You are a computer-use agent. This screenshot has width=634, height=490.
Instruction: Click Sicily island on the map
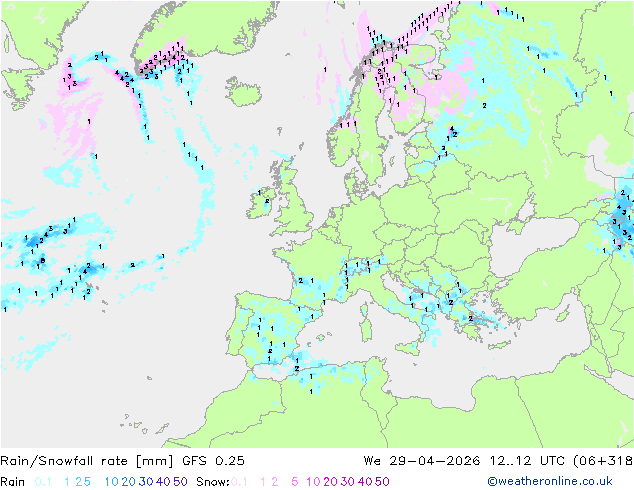(x=407, y=348)
